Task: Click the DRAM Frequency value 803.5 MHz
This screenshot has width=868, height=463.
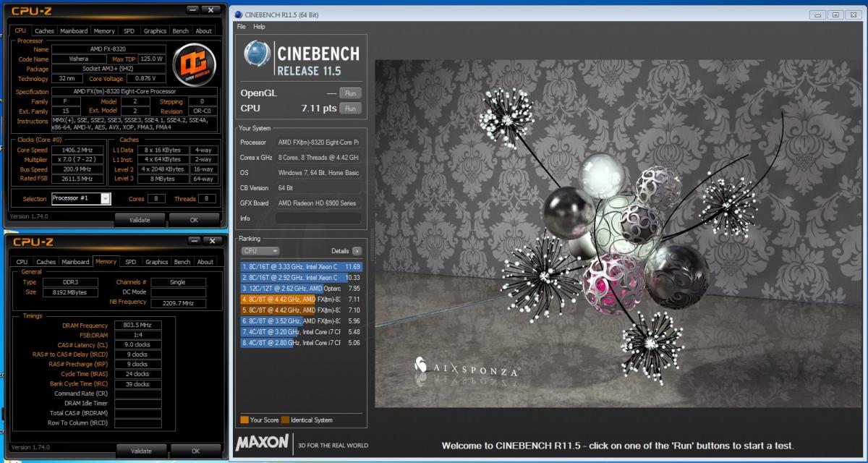Action: [137, 326]
